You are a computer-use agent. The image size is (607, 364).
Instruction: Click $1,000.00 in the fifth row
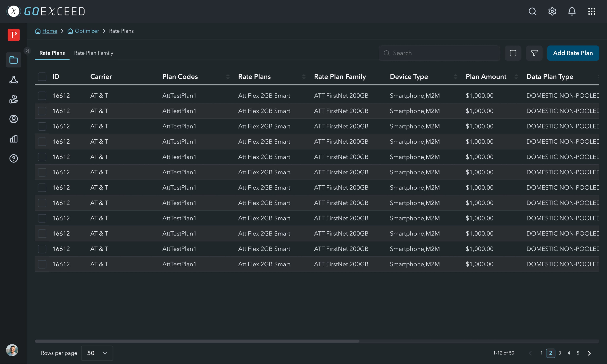click(x=480, y=157)
